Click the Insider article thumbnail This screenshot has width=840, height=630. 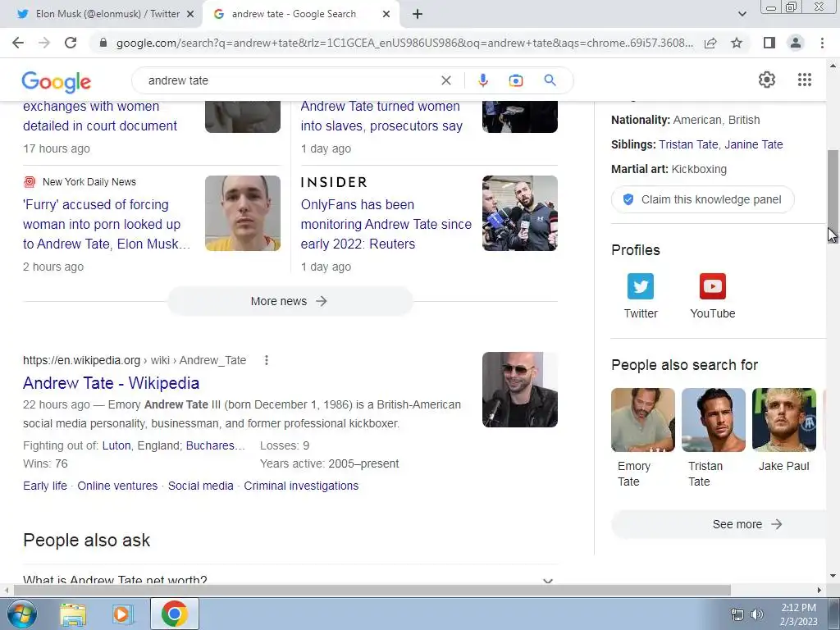(x=519, y=213)
